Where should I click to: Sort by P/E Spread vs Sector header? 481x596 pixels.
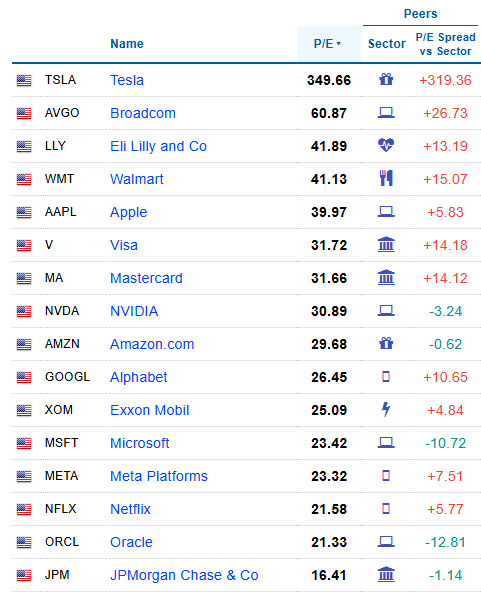pyautogui.click(x=445, y=44)
